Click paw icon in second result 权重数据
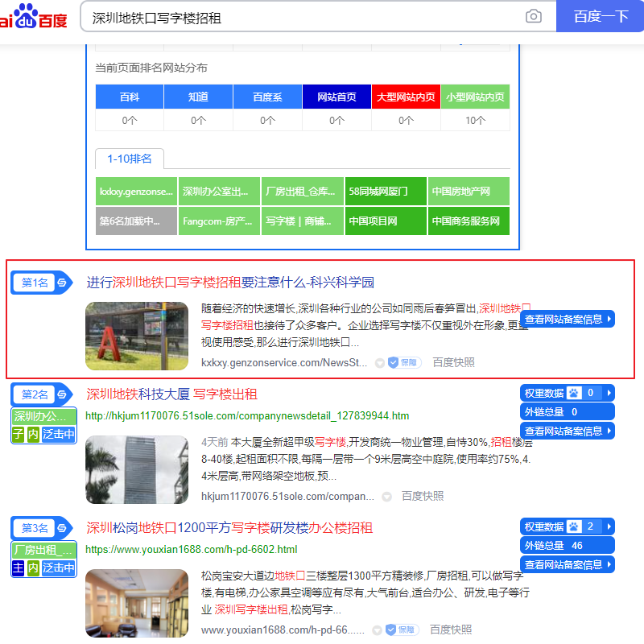 (574, 393)
